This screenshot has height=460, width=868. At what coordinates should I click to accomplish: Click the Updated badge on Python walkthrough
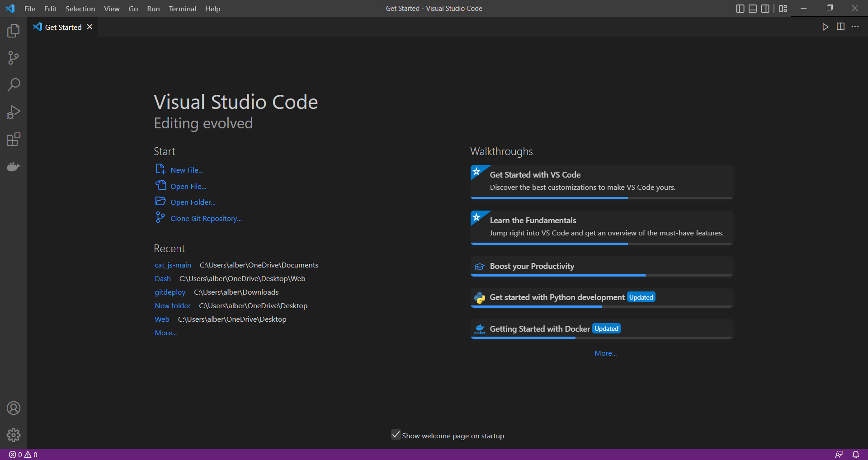click(x=641, y=297)
